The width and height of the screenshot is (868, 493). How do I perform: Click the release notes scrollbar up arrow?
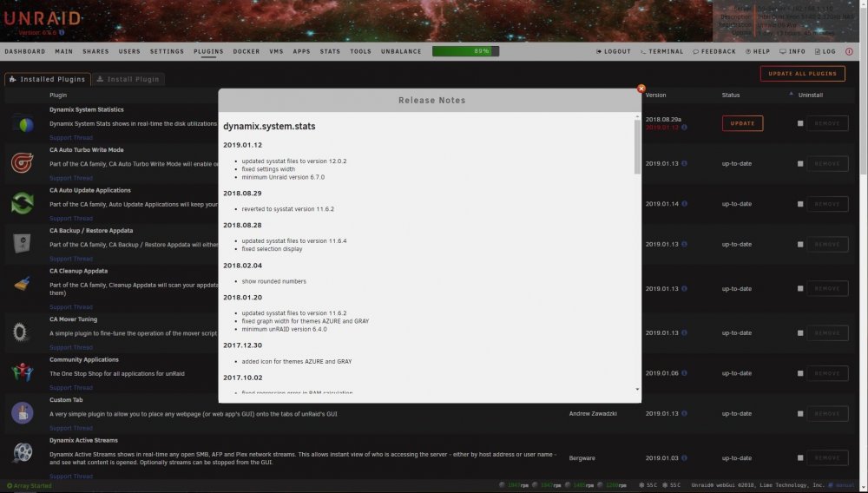637,117
